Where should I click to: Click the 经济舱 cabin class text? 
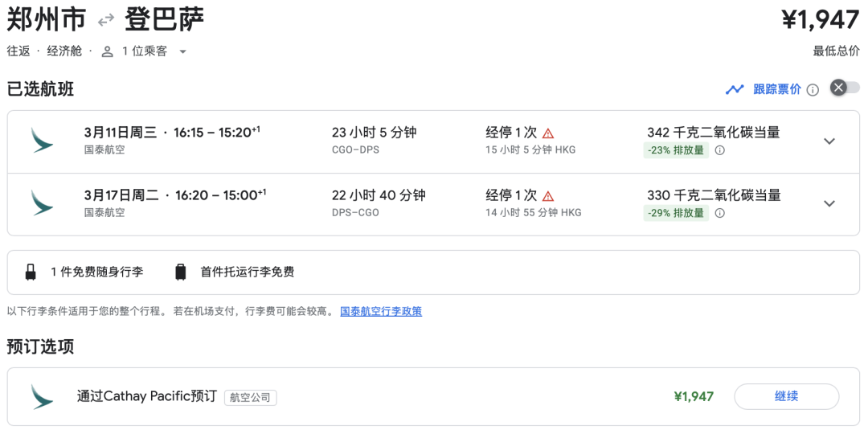64,51
